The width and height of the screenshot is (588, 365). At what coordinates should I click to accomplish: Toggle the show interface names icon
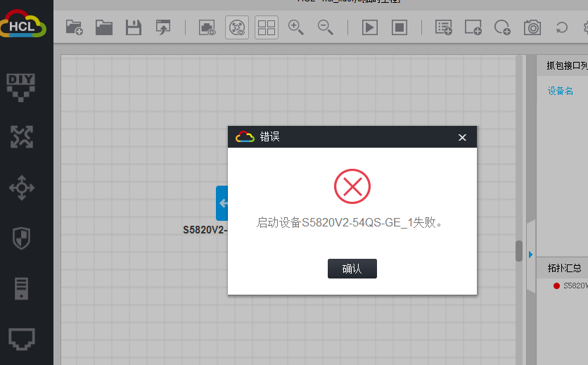(x=207, y=27)
